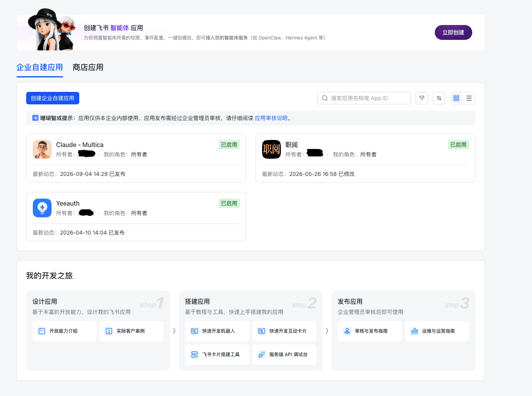The width and height of the screenshot is (532, 396).
Task: Select the 企业自建应用 tab
Action: [40, 67]
